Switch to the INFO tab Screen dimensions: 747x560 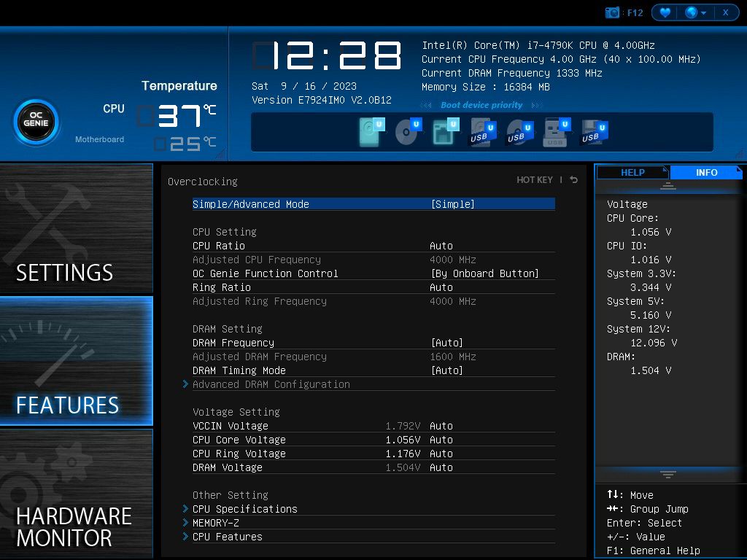pyautogui.click(x=706, y=172)
